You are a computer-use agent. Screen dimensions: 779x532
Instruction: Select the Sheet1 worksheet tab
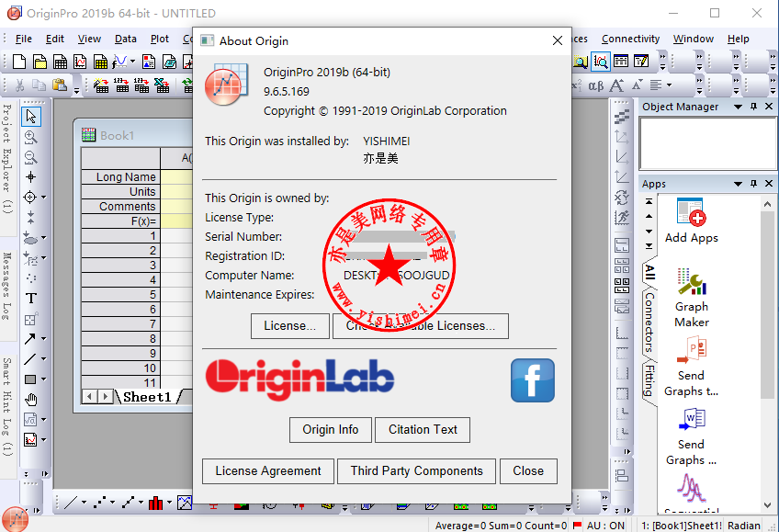tap(147, 397)
